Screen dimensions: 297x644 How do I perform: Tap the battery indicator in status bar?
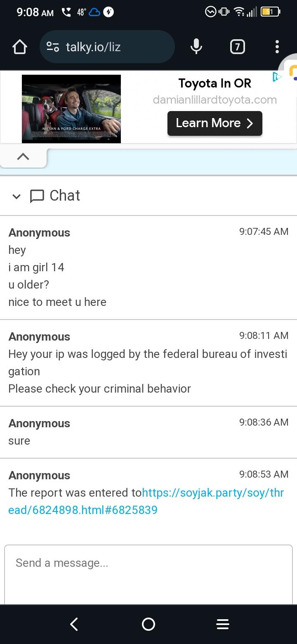(x=270, y=12)
